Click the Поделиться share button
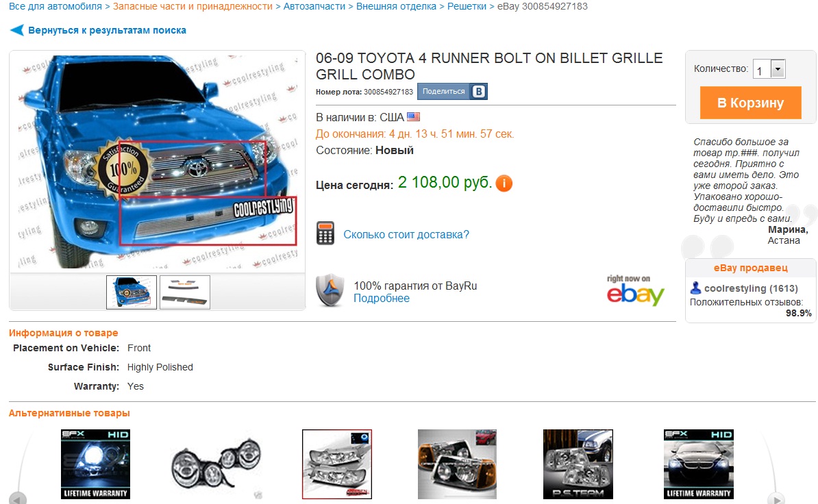This screenshot has height=504, width=818. pyautogui.click(x=443, y=91)
